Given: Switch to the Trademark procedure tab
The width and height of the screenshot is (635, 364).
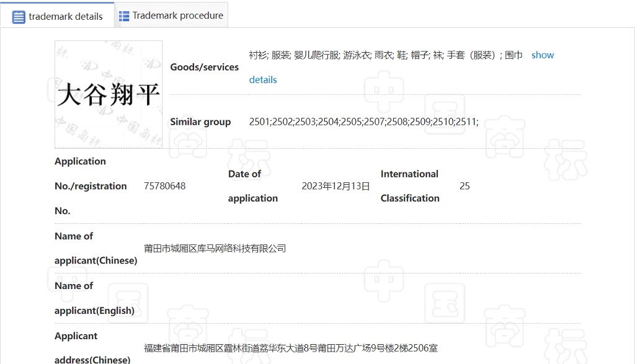Looking at the screenshot, I should [171, 16].
